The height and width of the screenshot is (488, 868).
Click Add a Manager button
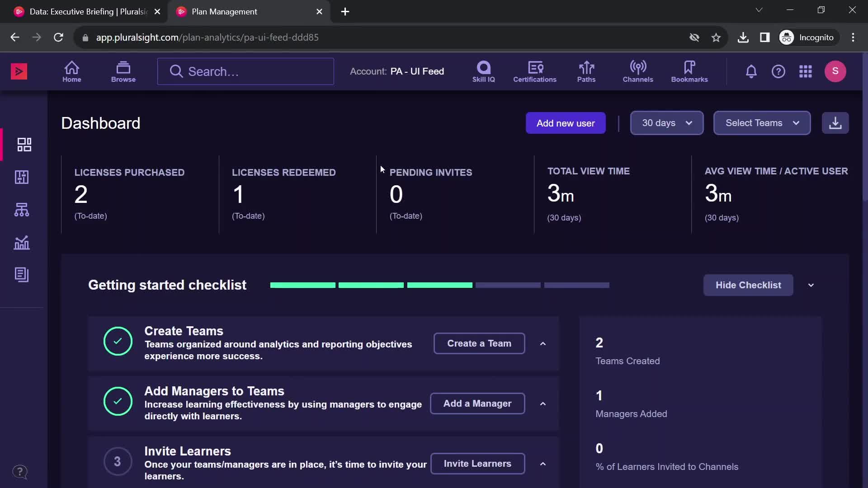coord(477,404)
